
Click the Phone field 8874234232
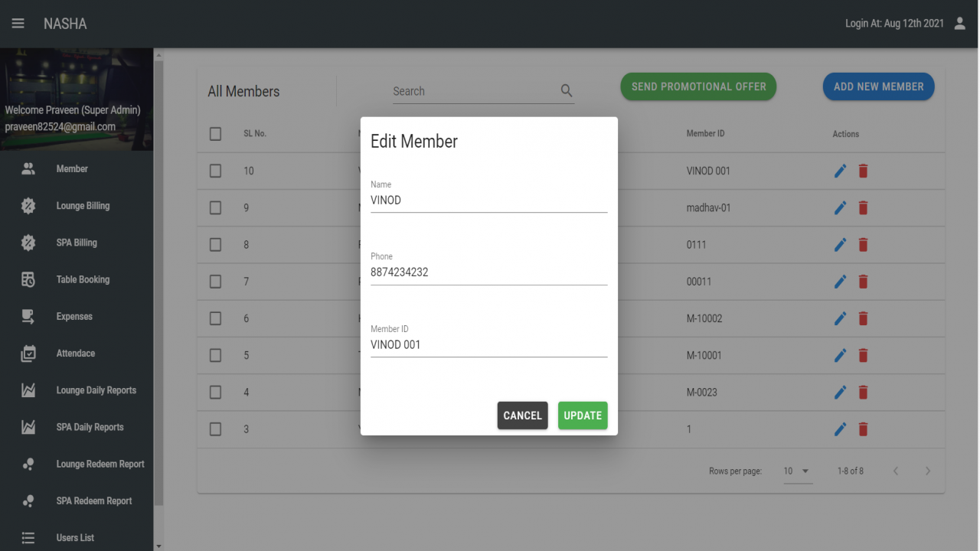(489, 272)
